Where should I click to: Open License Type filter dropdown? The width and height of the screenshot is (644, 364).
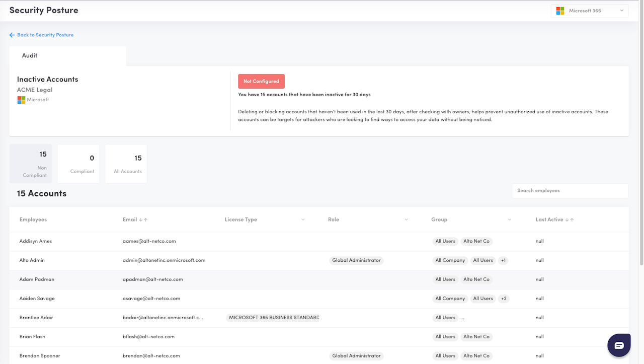click(x=303, y=220)
